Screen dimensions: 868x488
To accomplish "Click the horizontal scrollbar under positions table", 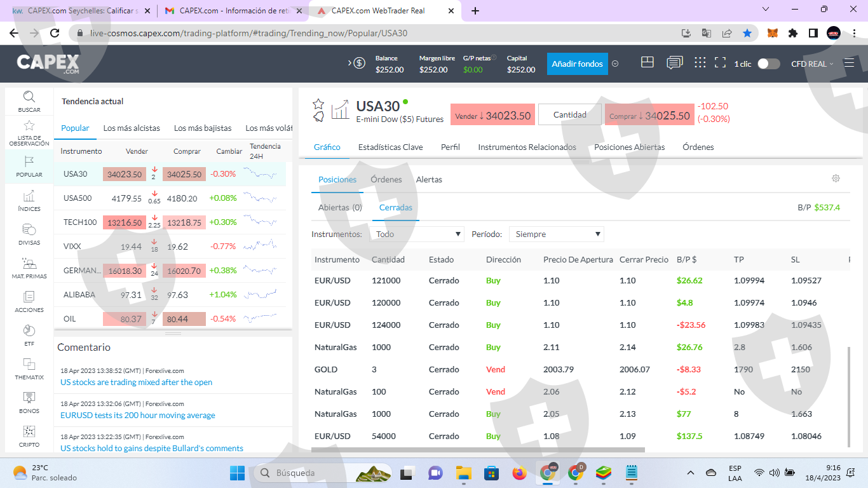I will pos(477,450).
